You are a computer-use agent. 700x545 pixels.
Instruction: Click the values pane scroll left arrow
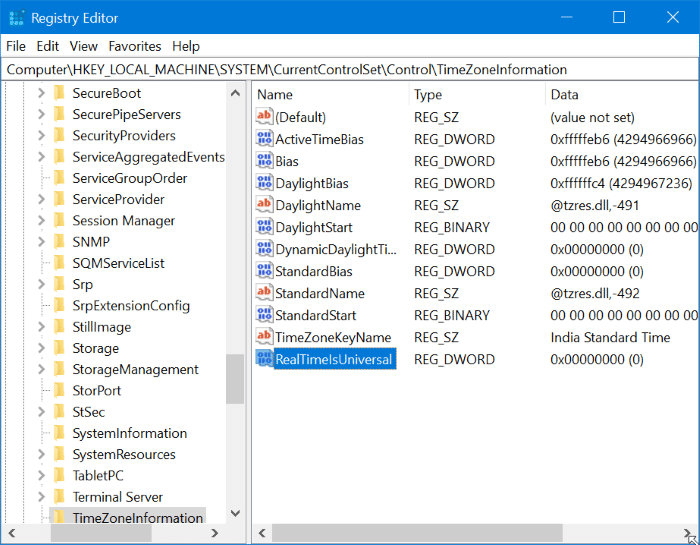(x=262, y=533)
